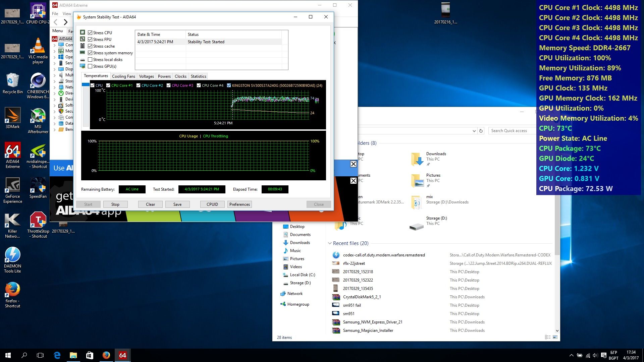Click the CPUID button
Image resolution: width=644 pixels, height=362 pixels.
(212, 204)
